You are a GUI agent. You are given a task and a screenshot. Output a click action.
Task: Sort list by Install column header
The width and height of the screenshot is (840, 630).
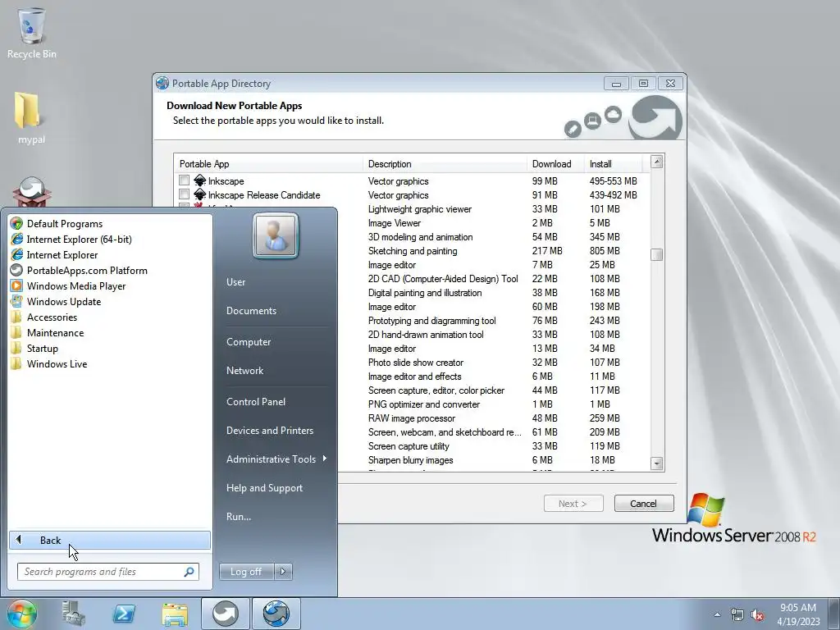(x=614, y=164)
